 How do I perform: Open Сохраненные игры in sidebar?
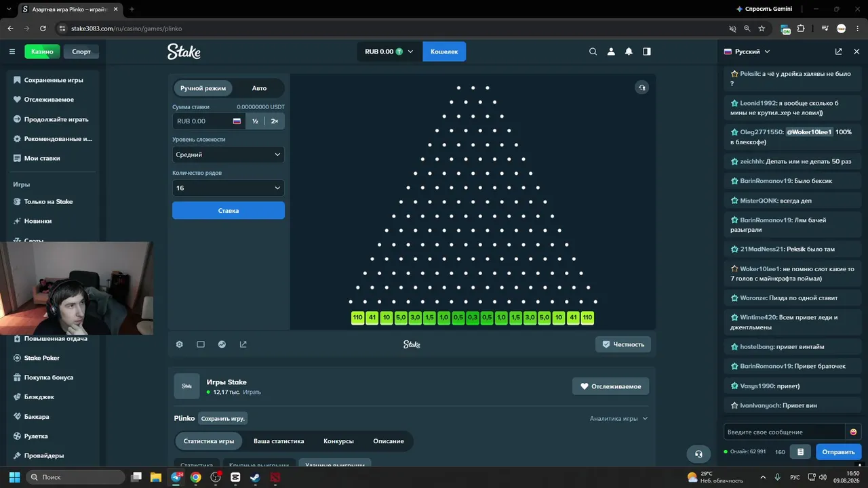[53, 80]
